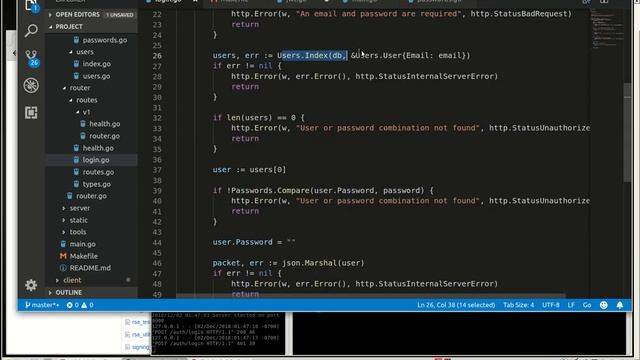This screenshot has width=640, height=360.
Task: Open the Manage gear settings icon
Action: (x=31, y=285)
